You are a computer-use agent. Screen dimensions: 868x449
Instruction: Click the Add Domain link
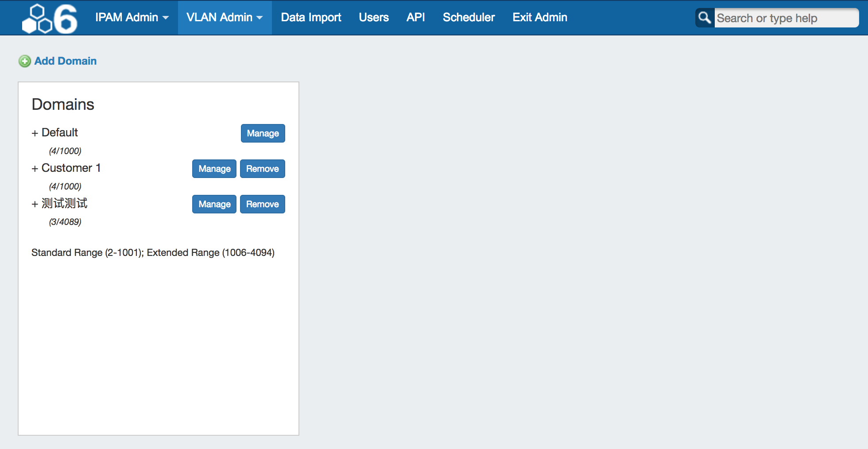(66, 61)
